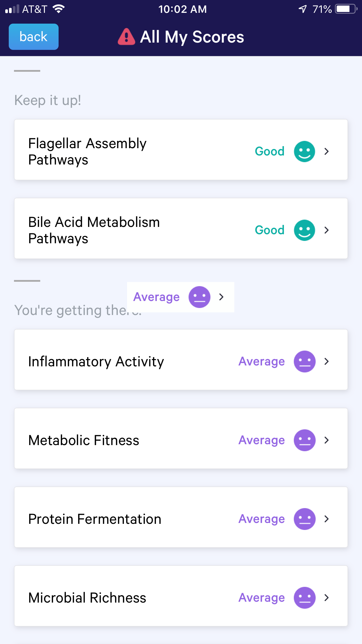362x644 pixels.
Task: Click Average label for Metabolic Fitness
Action: [261, 440]
